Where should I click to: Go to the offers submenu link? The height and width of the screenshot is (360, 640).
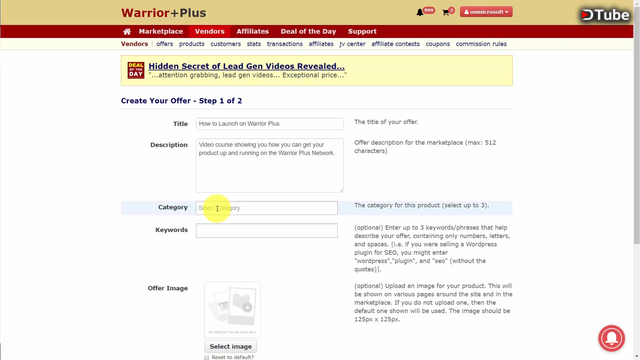164,44
